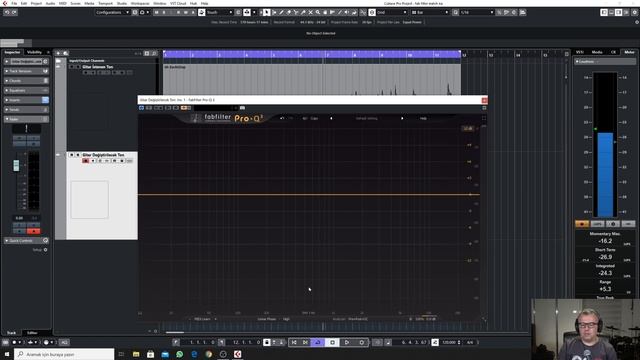Click the orange EQ curve line
Viewport: 640px width, 360px height.
[309, 194]
